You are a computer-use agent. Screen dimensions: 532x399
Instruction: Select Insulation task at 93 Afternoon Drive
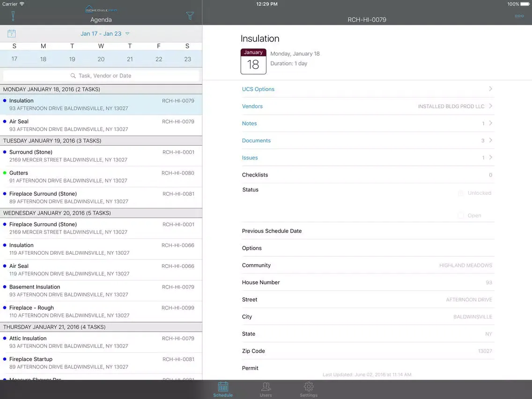(x=101, y=104)
